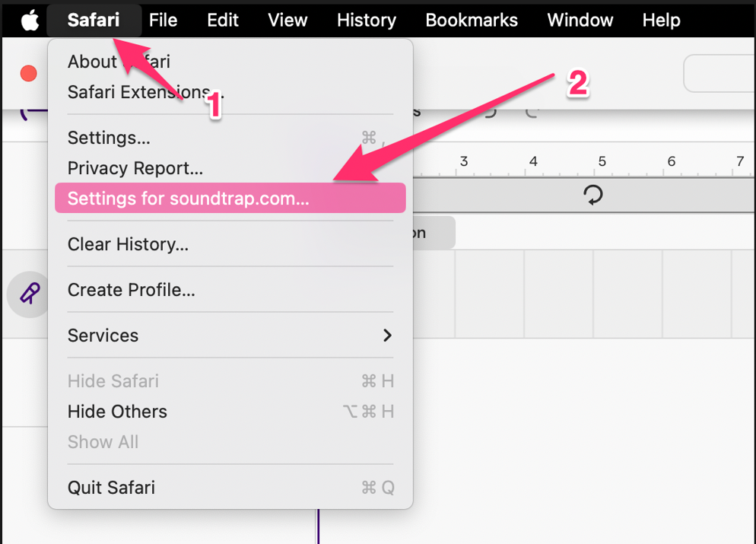This screenshot has height=544, width=756.
Task: Click the Safari address bar field
Action: pyautogui.click(x=719, y=73)
